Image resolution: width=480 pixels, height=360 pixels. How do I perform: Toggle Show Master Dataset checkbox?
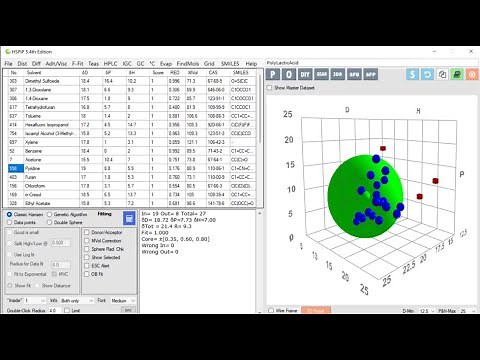[x=269, y=88]
